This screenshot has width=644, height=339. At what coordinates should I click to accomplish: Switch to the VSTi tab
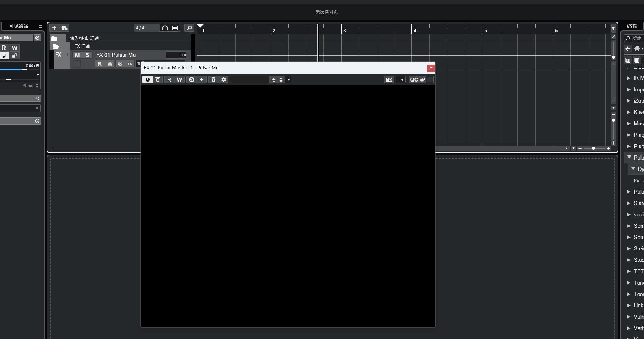pyautogui.click(x=632, y=26)
